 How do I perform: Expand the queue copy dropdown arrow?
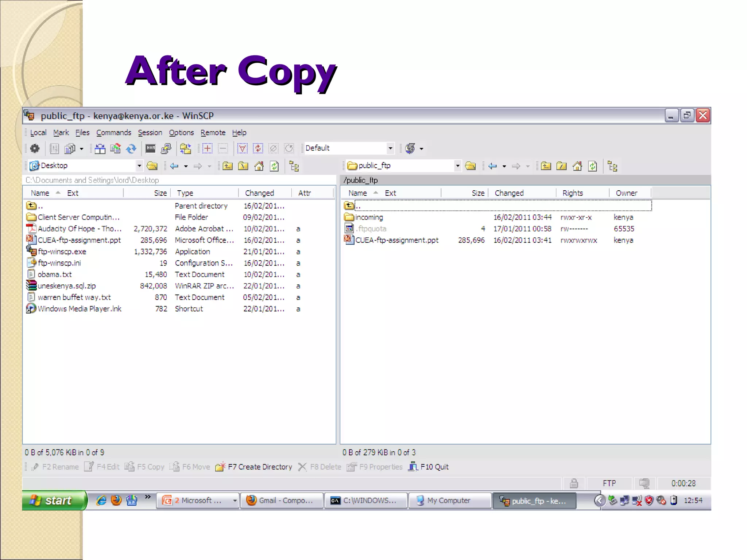click(x=81, y=148)
